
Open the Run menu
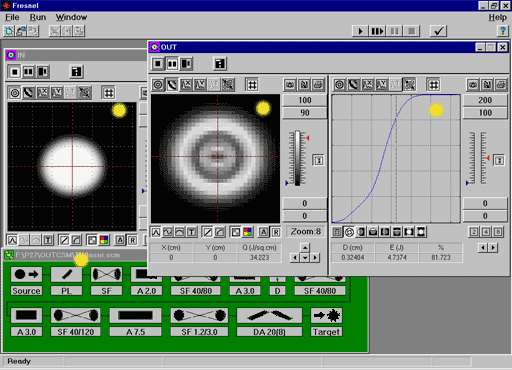point(38,17)
